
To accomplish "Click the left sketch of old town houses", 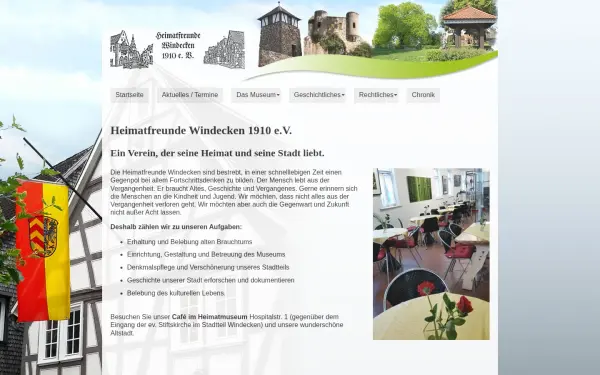I will [132, 49].
